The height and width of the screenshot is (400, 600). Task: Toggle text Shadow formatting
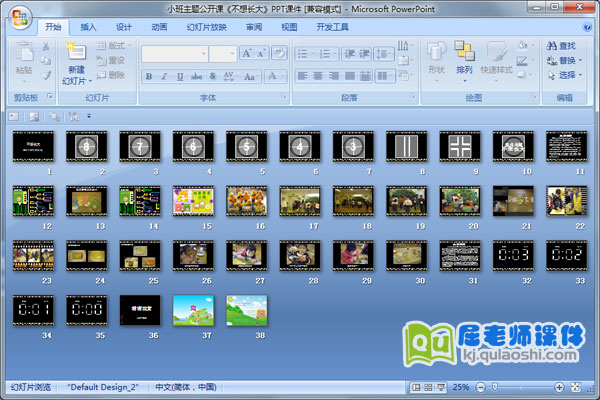213,77
